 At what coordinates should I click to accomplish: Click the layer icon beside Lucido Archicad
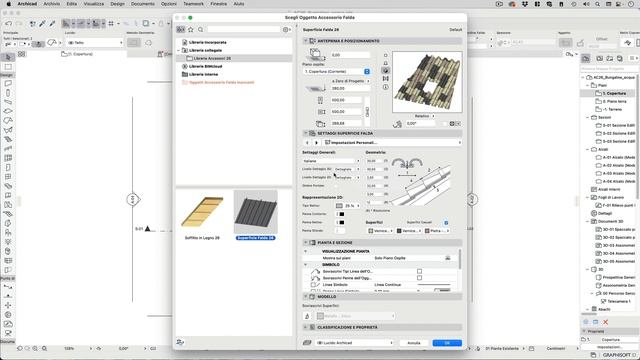click(307, 343)
